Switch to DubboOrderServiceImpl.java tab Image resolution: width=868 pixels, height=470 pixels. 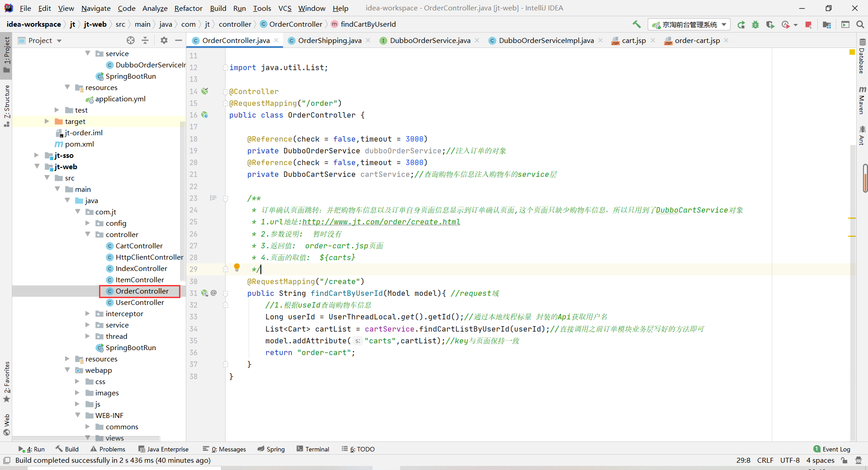[546, 40]
